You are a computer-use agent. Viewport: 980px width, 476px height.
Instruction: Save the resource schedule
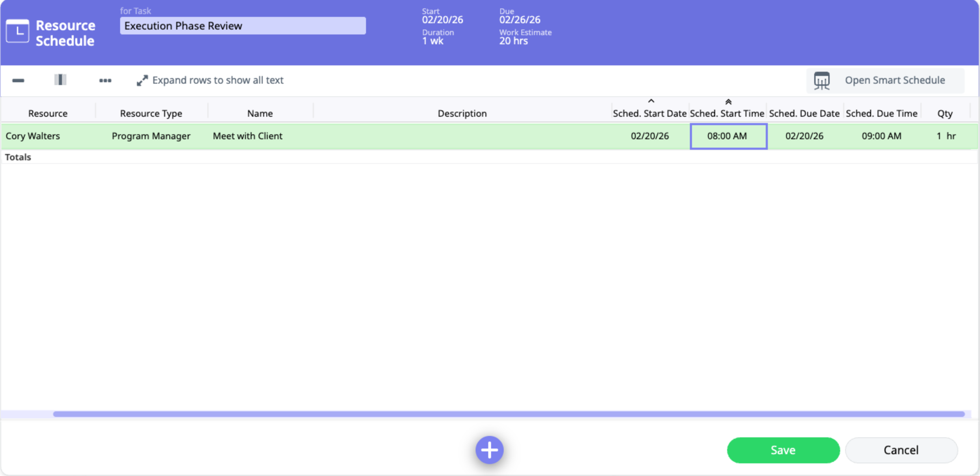(783, 450)
